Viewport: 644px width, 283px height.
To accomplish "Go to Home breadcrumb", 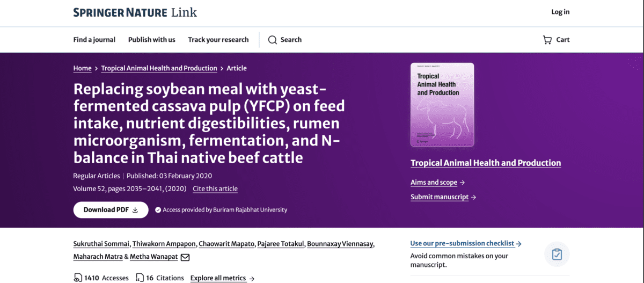I will coord(83,68).
